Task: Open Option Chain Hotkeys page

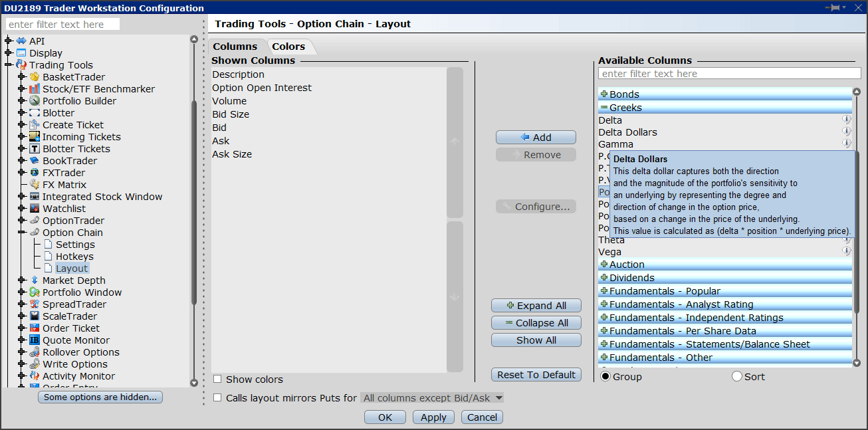Action: tap(74, 257)
